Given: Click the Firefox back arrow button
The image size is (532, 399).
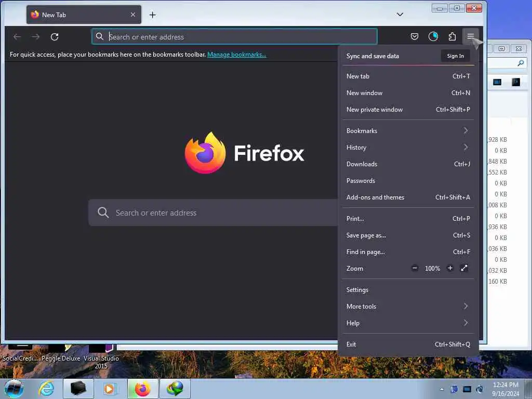Looking at the screenshot, I should (x=17, y=37).
